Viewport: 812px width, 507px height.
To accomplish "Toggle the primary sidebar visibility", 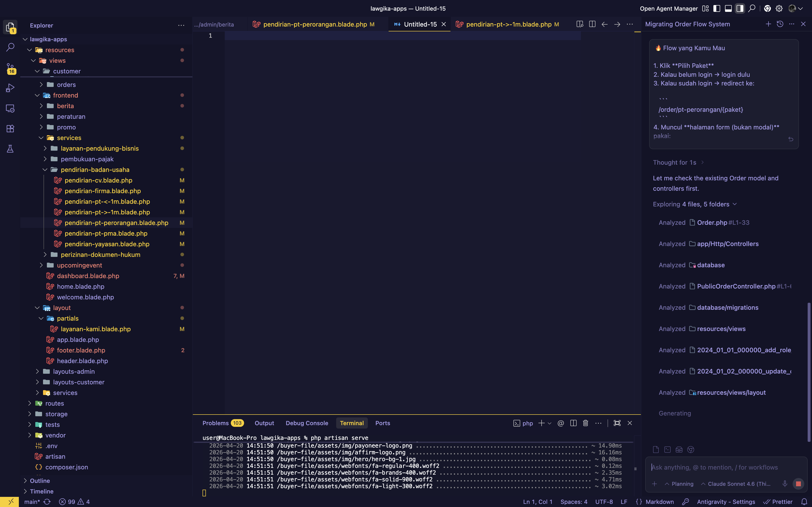I will [x=716, y=8].
